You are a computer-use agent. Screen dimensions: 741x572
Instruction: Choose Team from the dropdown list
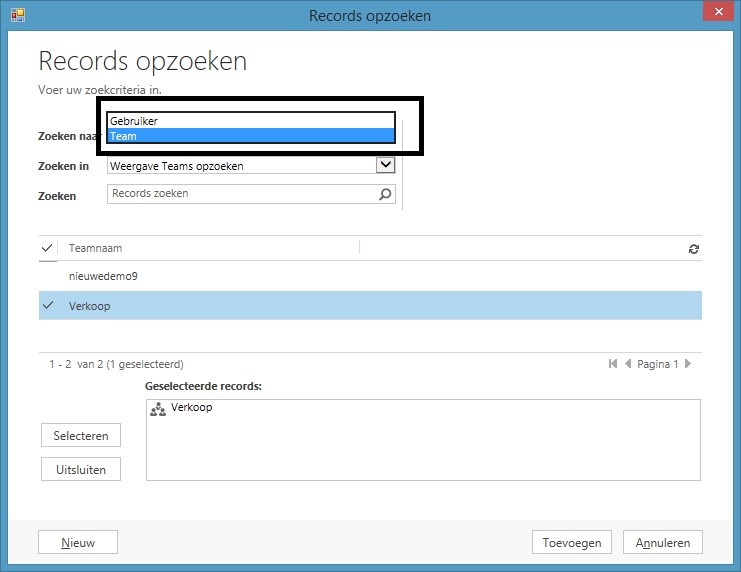tap(250, 136)
